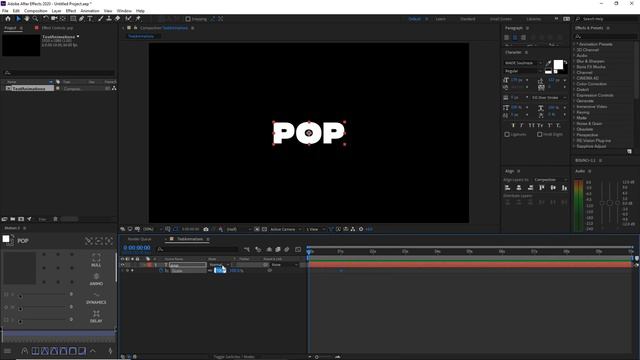This screenshot has width=640, height=360.
Task: Select the Default workspace
Action: pos(414,19)
